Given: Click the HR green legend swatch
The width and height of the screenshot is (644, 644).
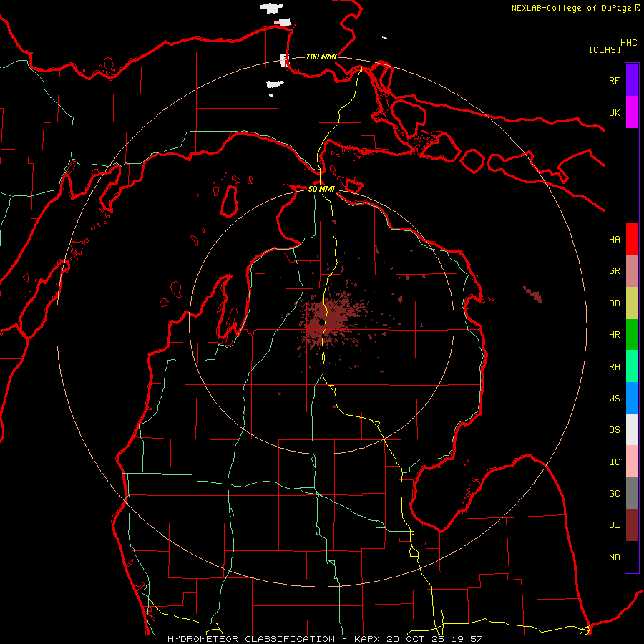Looking at the screenshot, I should click(632, 335).
